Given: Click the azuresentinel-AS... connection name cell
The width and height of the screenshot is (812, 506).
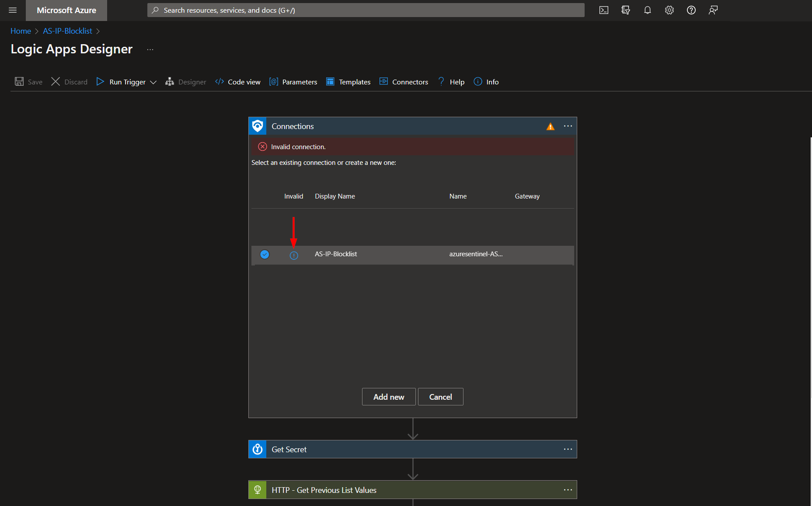Looking at the screenshot, I should point(476,254).
